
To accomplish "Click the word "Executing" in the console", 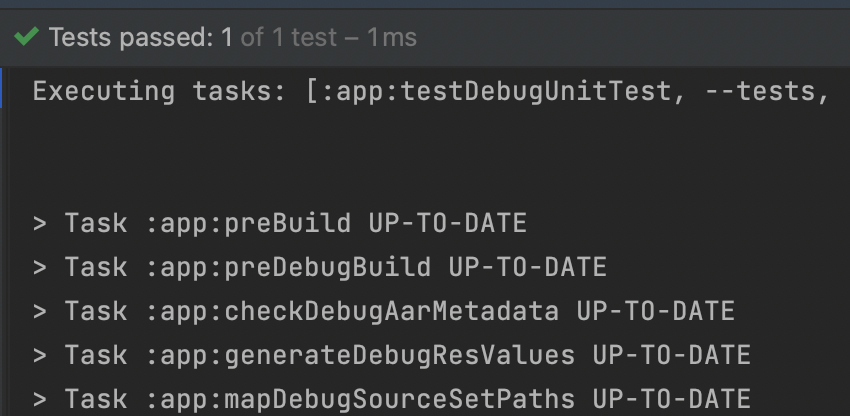I will [104, 91].
